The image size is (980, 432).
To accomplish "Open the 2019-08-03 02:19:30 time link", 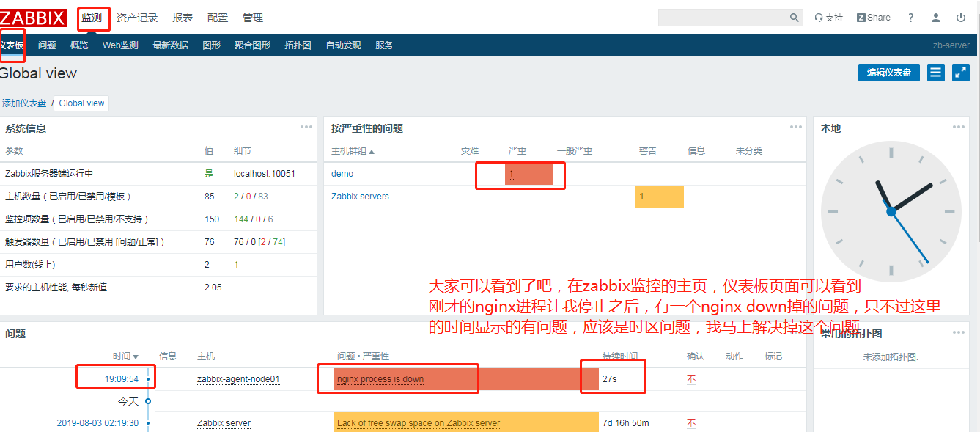I will [x=97, y=423].
